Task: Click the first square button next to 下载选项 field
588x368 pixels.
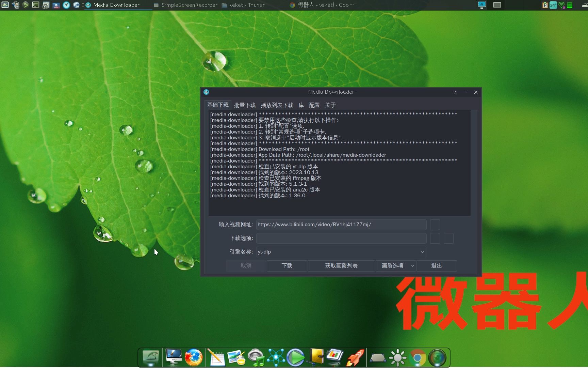Action: coord(435,238)
